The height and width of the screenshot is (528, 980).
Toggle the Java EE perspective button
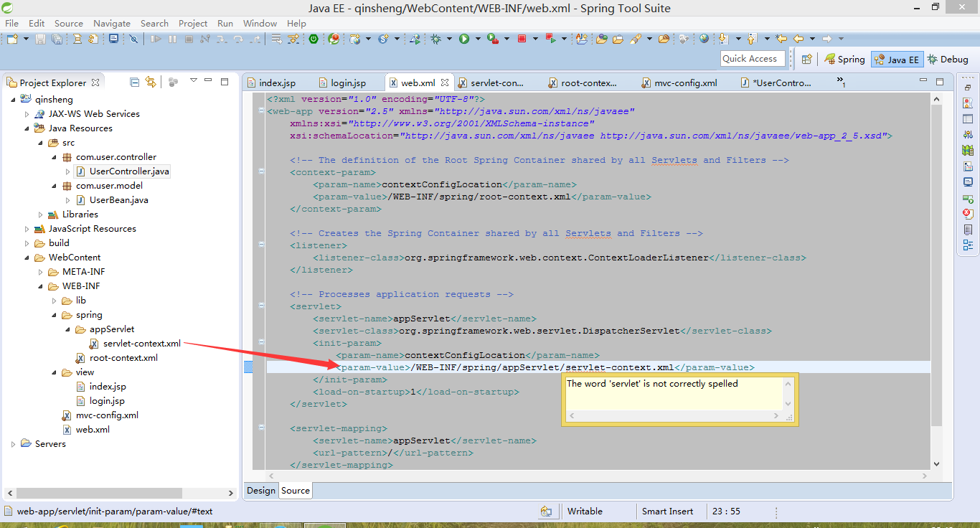tap(897, 60)
